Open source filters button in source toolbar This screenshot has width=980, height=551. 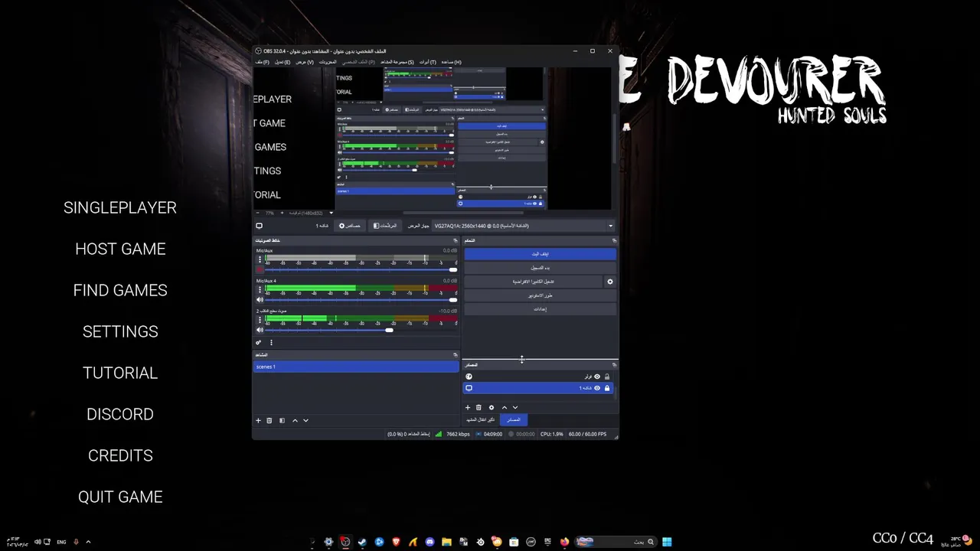tap(385, 226)
